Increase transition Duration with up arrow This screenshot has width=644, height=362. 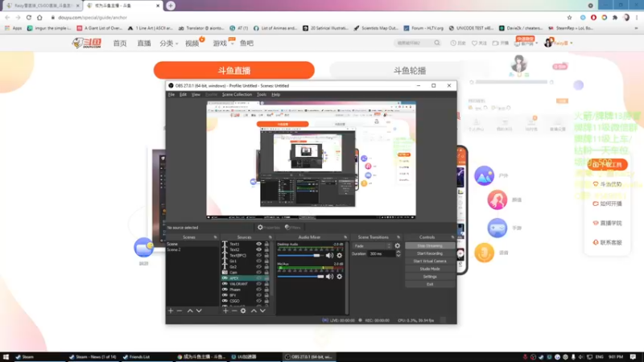pyautogui.click(x=398, y=252)
